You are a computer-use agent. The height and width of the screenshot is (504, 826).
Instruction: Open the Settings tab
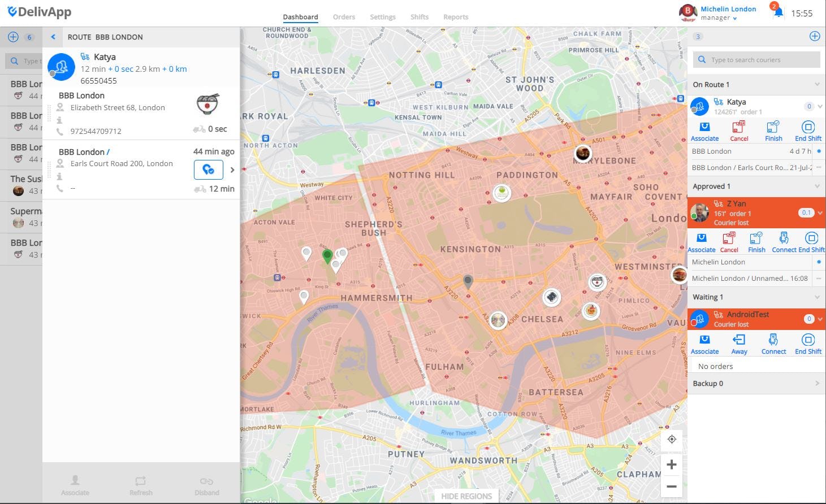coord(383,17)
